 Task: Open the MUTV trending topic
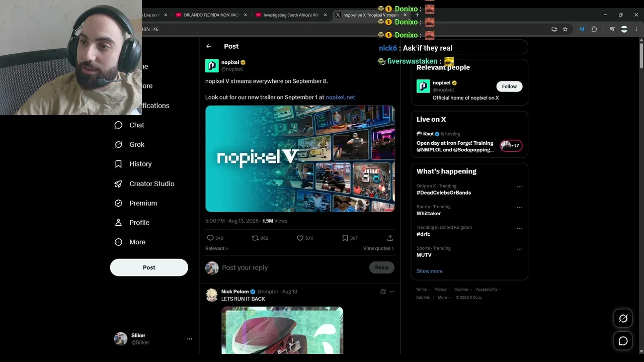point(424,255)
